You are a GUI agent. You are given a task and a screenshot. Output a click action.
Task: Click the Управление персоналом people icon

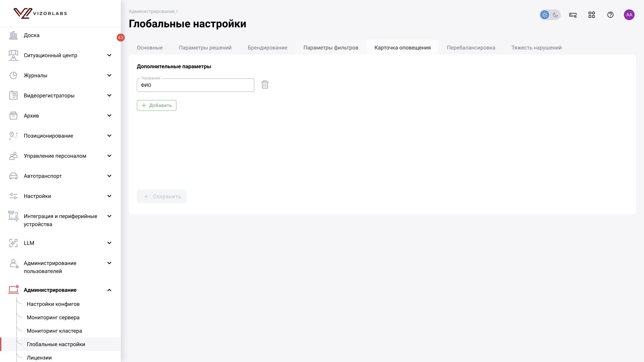pos(13,156)
